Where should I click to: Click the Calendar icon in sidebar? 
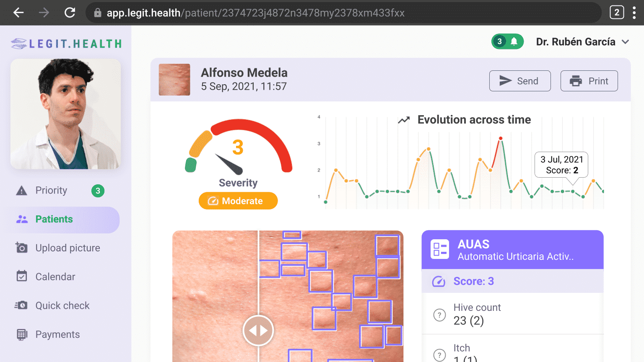21,276
